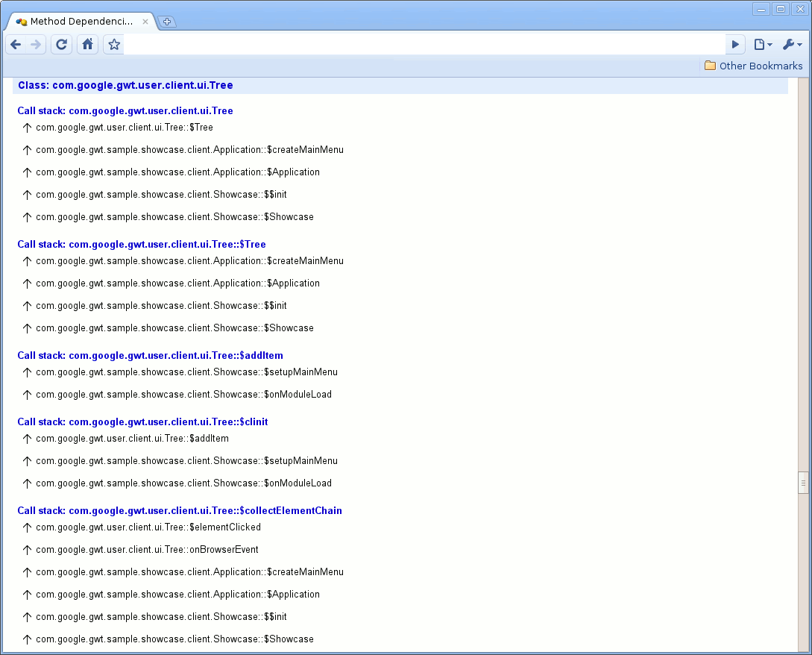812x655 pixels.
Task: Click the up arrow beside the Tree::$Tree row
Action: (27, 128)
